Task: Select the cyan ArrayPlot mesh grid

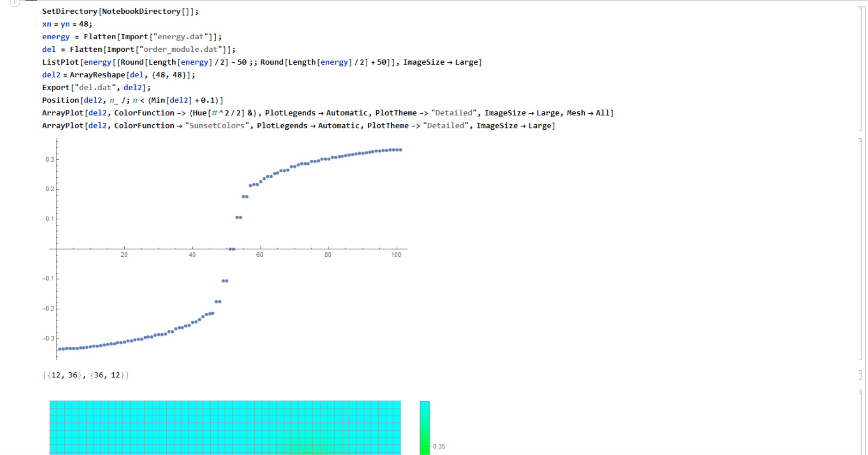Action: [x=225, y=428]
